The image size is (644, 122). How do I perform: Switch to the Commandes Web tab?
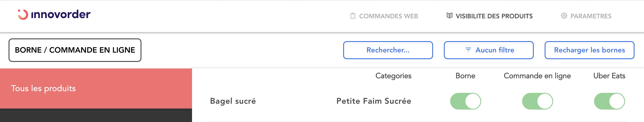click(388, 16)
